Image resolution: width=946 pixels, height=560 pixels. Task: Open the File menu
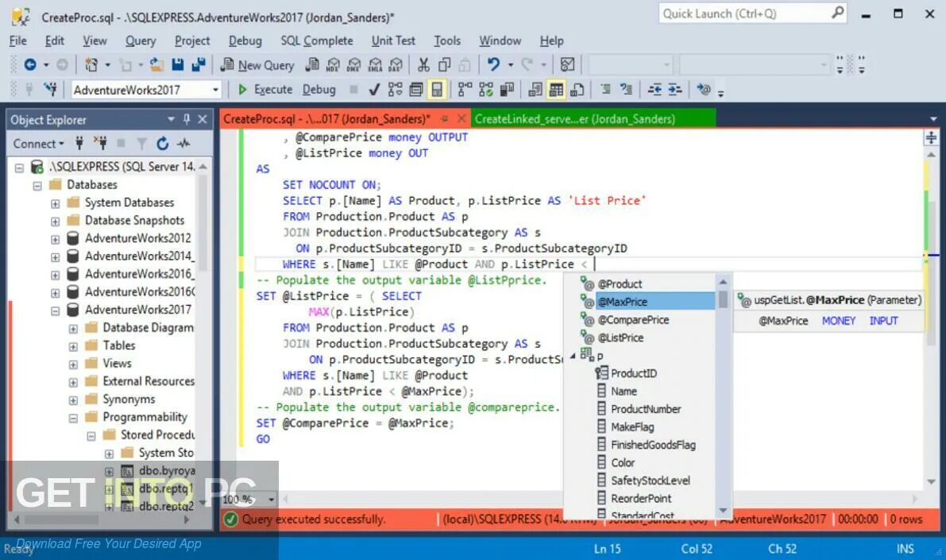(x=18, y=41)
